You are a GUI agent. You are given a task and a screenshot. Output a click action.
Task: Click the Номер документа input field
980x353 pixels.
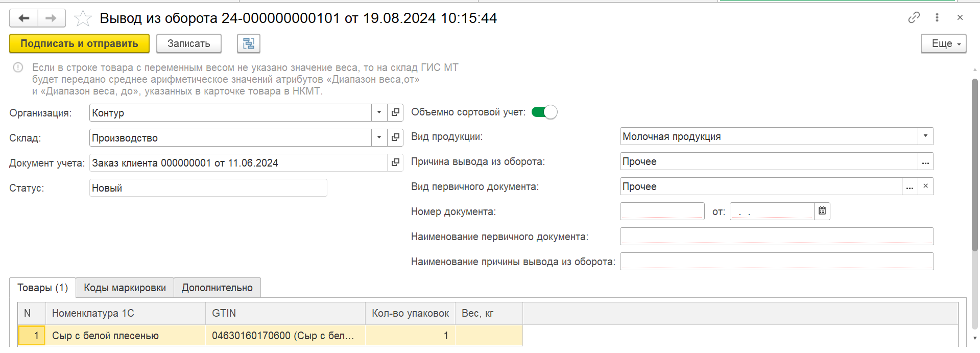pyautogui.click(x=662, y=211)
